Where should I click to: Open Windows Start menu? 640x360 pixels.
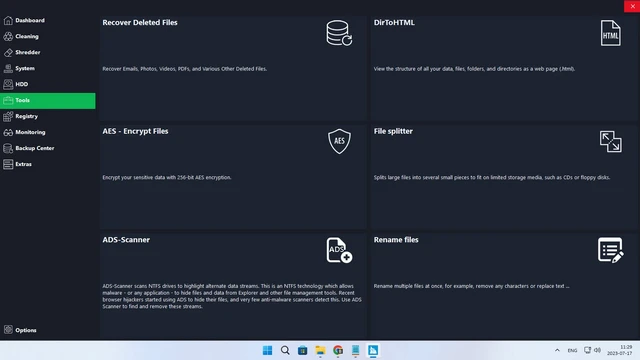[x=267, y=350]
